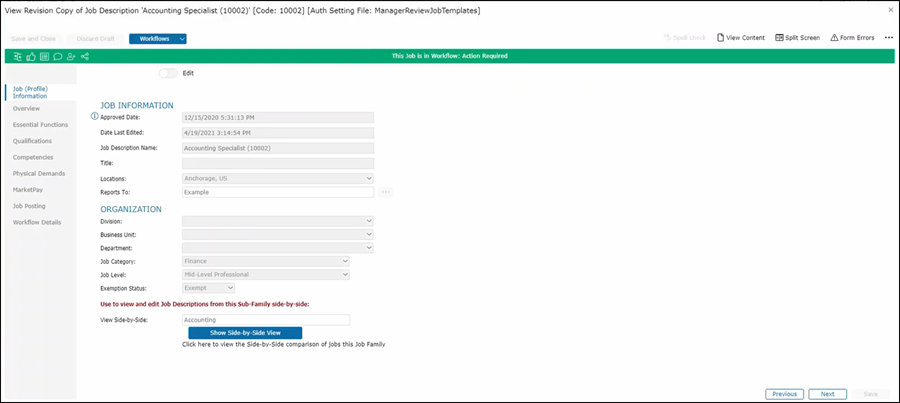Screen dimensions: 900x403
Task: Open the Workflows dropdown button
Action: point(158,38)
